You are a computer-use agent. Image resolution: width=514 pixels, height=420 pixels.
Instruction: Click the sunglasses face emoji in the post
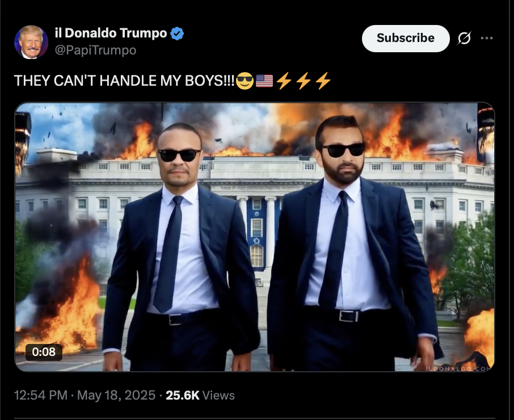pyautogui.click(x=245, y=81)
